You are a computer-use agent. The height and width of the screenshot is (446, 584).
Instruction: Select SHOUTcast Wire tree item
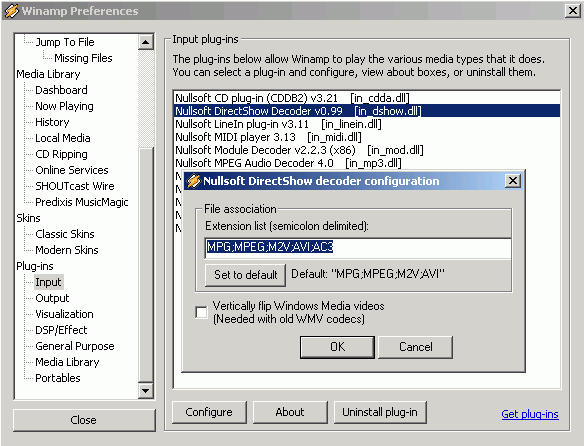(75, 186)
